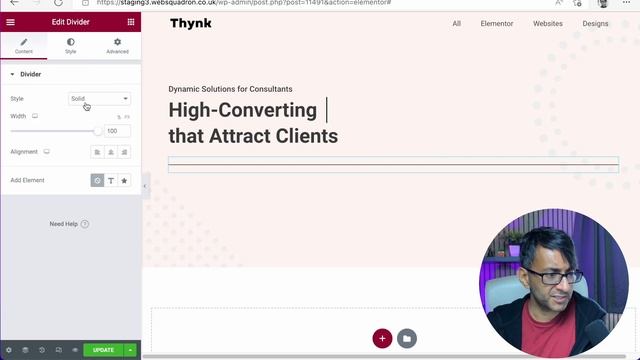Open the widgets grid panel
Image resolution: width=640 pixels, height=360 pixels.
[131, 22]
